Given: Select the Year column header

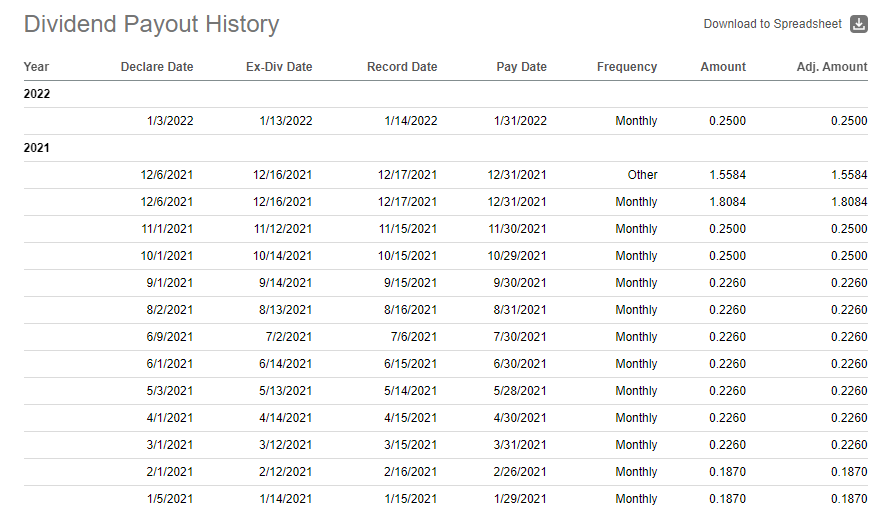Looking at the screenshot, I should tap(36, 67).
